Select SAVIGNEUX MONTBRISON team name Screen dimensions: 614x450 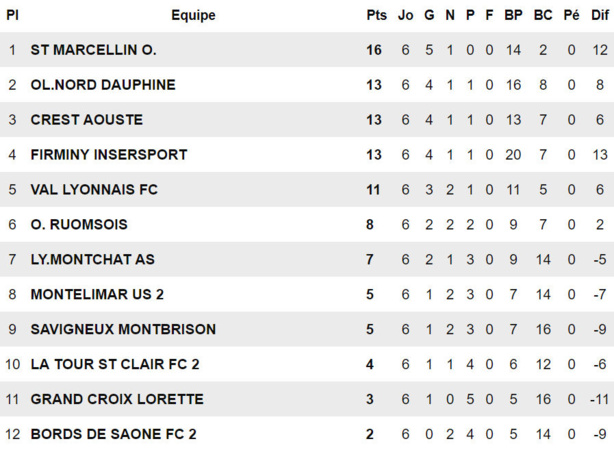coord(123,329)
